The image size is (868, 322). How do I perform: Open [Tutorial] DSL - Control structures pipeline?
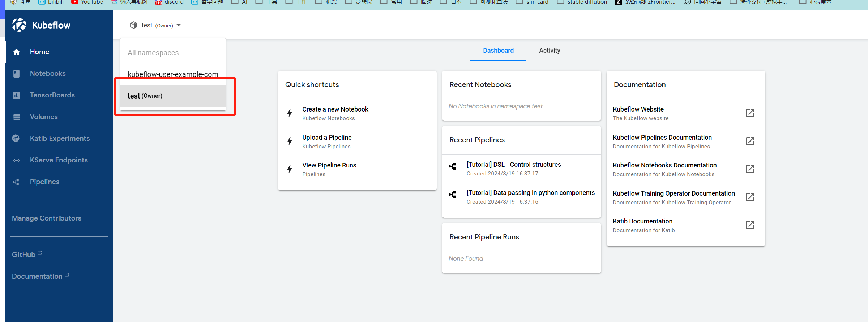point(521,169)
